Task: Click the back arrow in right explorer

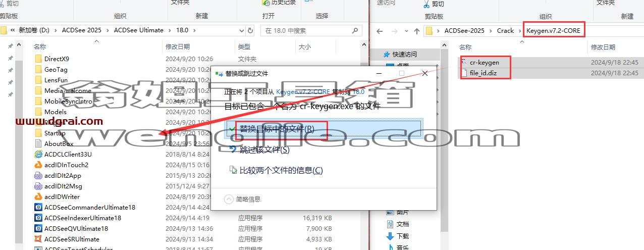Action: (x=380, y=31)
